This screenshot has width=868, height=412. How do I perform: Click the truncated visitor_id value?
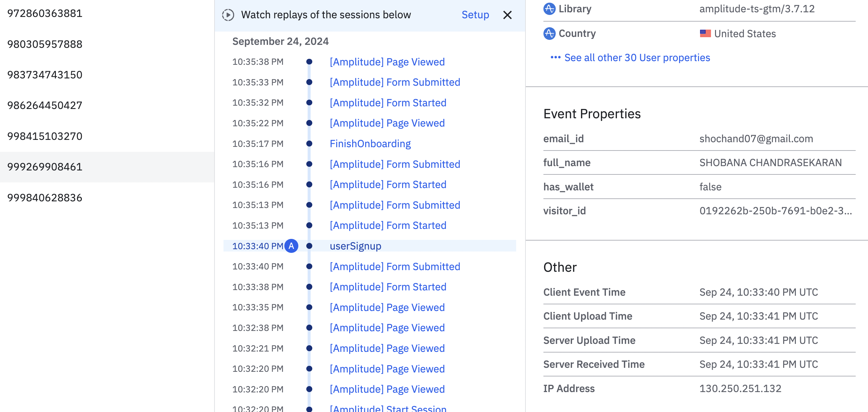[775, 211]
